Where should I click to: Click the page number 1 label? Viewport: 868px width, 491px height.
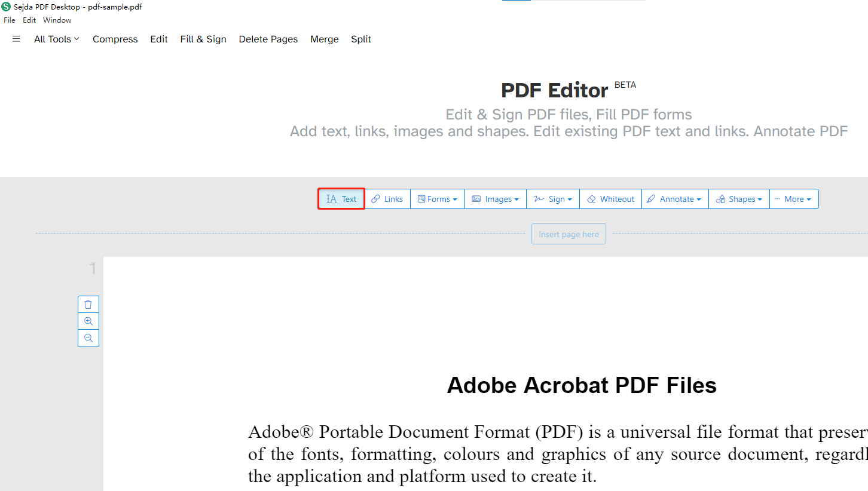click(93, 269)
